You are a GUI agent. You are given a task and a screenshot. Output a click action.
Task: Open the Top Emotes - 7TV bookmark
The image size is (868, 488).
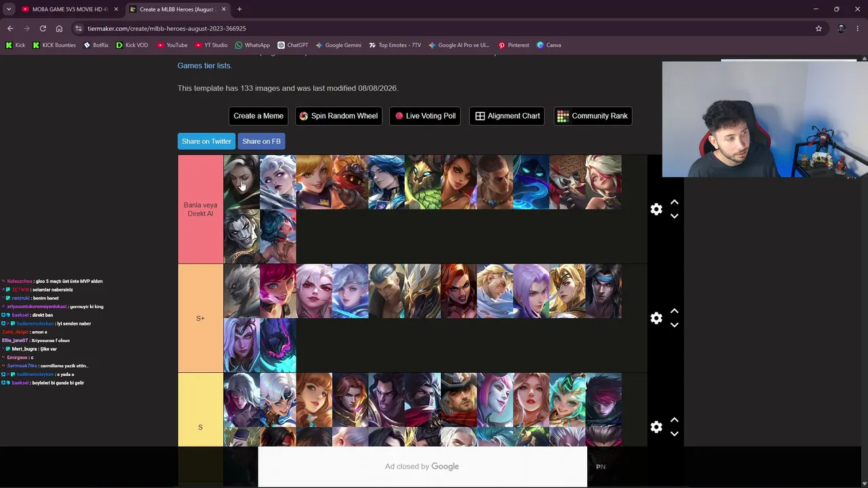coord(395,45)
